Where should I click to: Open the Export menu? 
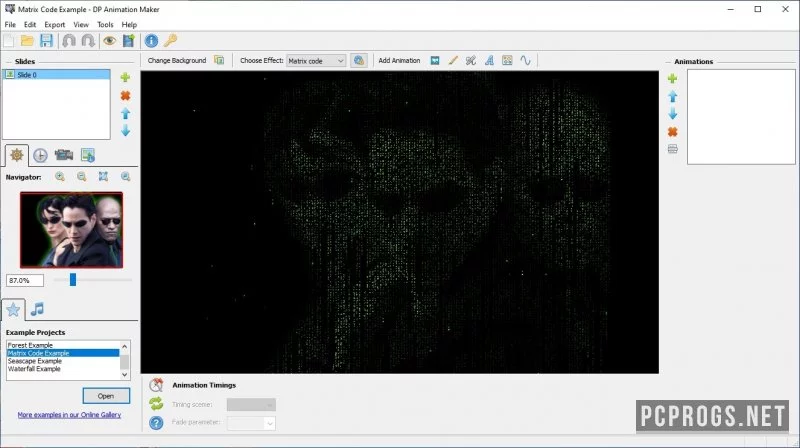(x=55, y=24)
